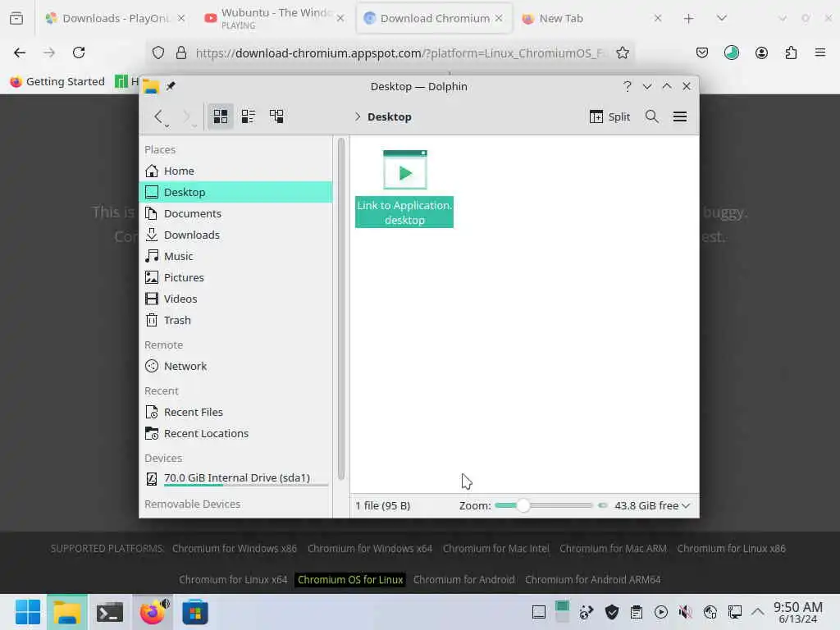Open a new Firefox tab

(688, 19)
